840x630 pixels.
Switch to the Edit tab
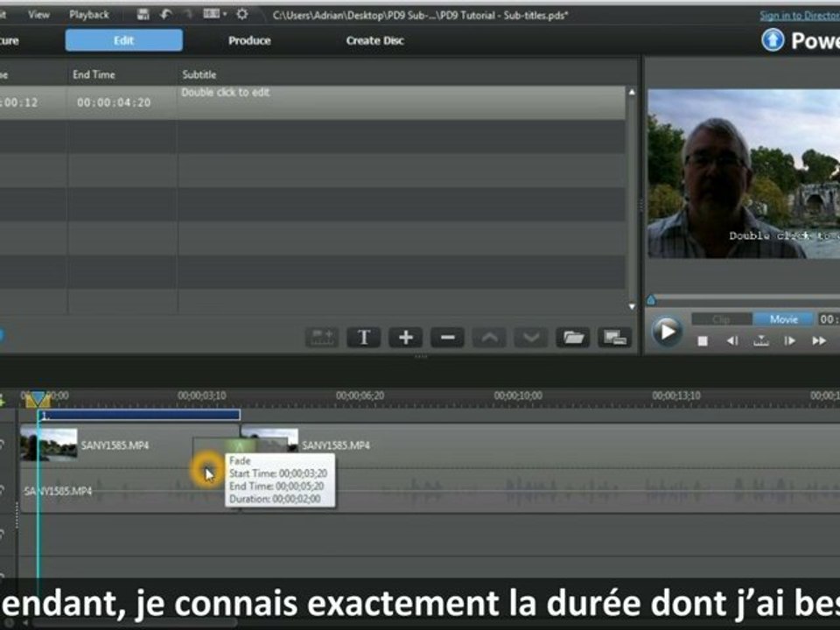click(123, 40)
